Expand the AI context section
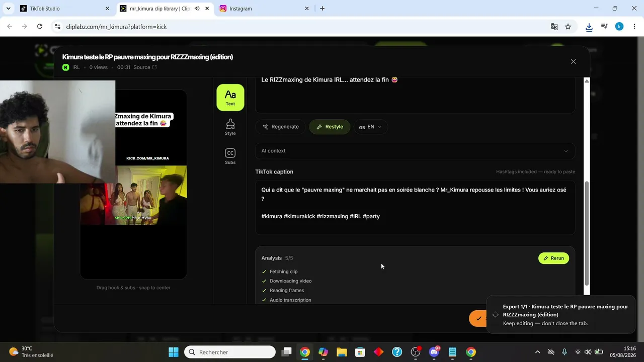The width and height of the screenshot is (644, 362). point(415,151)
